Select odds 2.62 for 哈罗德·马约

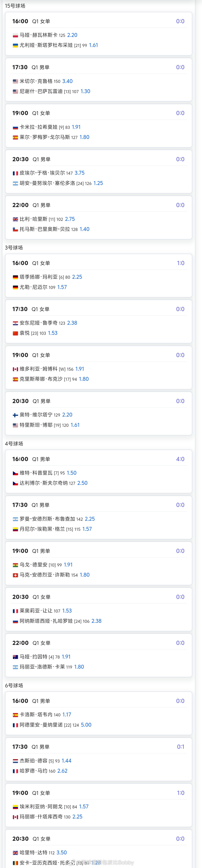[x=62, y=771]
